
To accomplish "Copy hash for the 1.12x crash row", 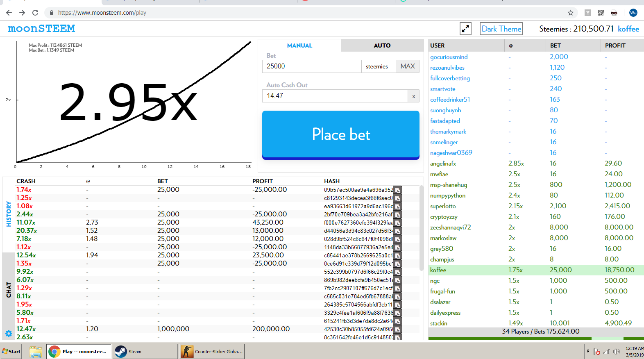I will pyautogui.click(x=397, y=247).
